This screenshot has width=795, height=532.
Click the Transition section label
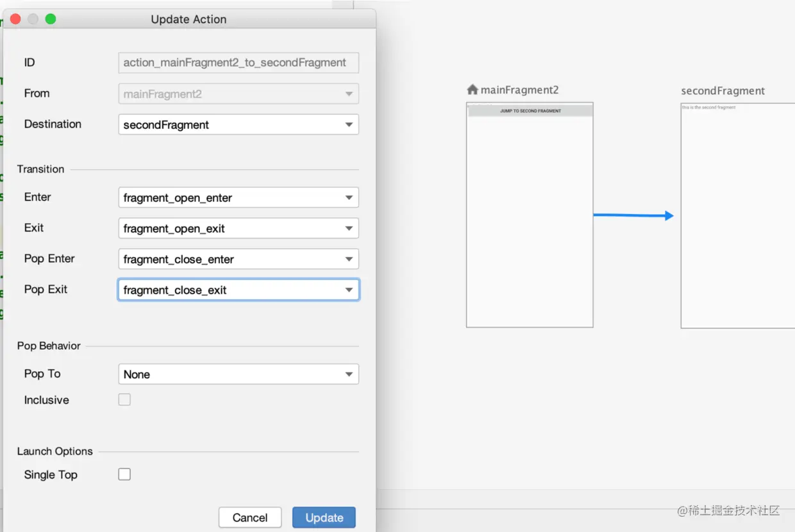click(x=40, y=169)
